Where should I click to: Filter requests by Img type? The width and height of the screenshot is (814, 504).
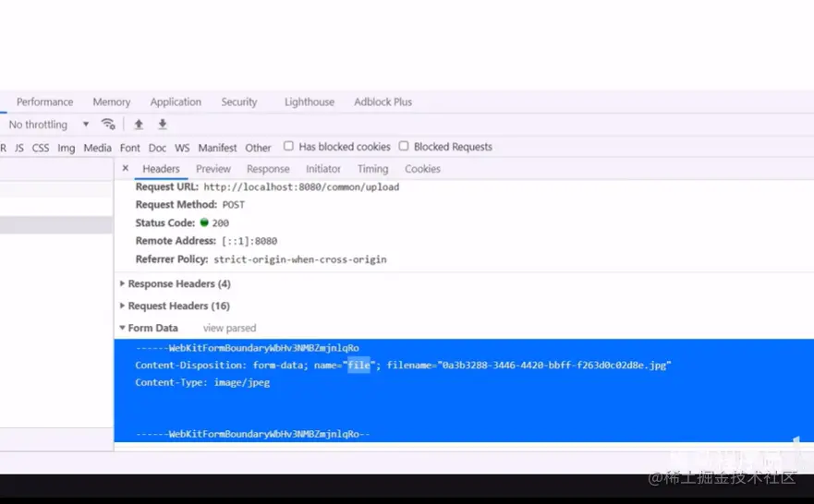(66, 148)
